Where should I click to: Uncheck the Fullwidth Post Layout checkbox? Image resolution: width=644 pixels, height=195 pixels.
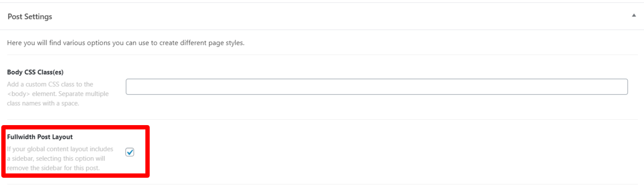[x=130, y=152]
